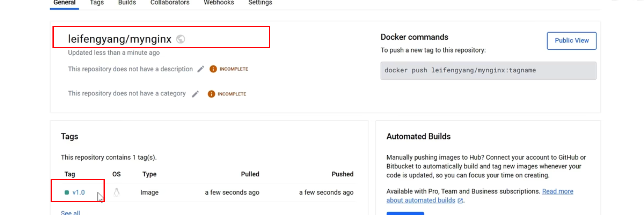Click the description INCOMPLETE info icon
Viewport: 644px width, 215px height.
click(x=213, y=69)
